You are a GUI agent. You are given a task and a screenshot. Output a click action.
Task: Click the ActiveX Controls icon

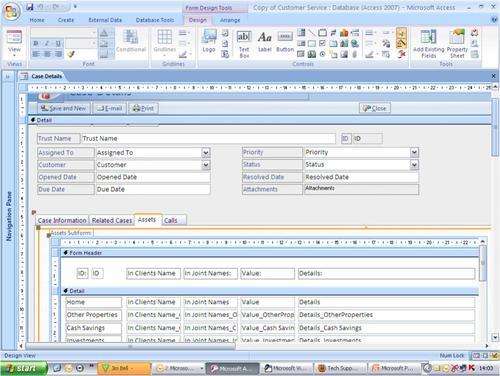click(x=401, y=54)
